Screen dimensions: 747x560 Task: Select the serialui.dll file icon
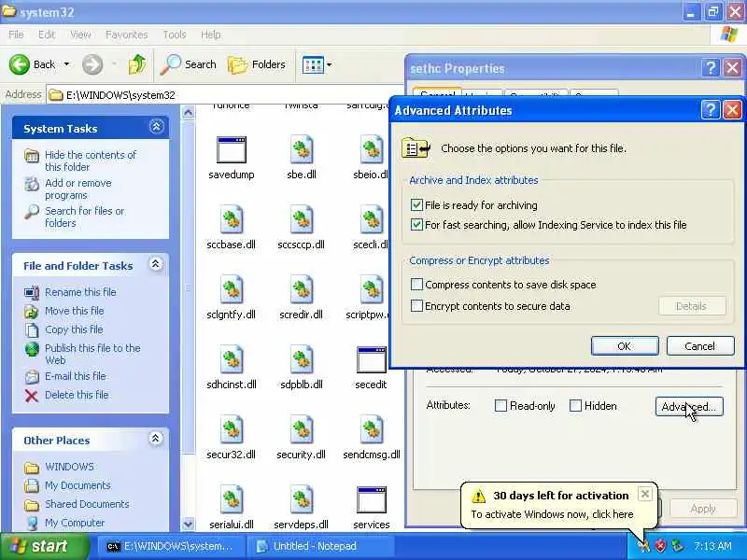tap(232, 499)
